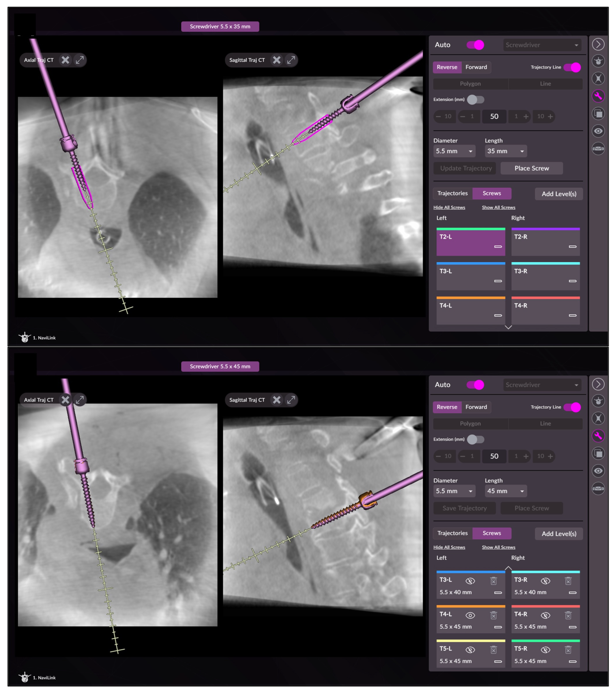
Task: Toggle visibility eye icon on T4-L screw
Action: pos(470,615)
